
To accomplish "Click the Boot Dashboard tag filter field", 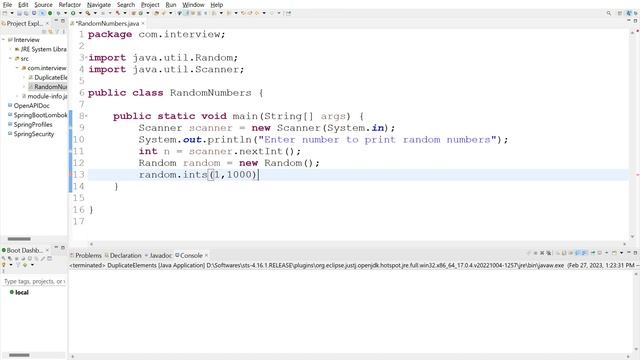I will tap(34, 281).
